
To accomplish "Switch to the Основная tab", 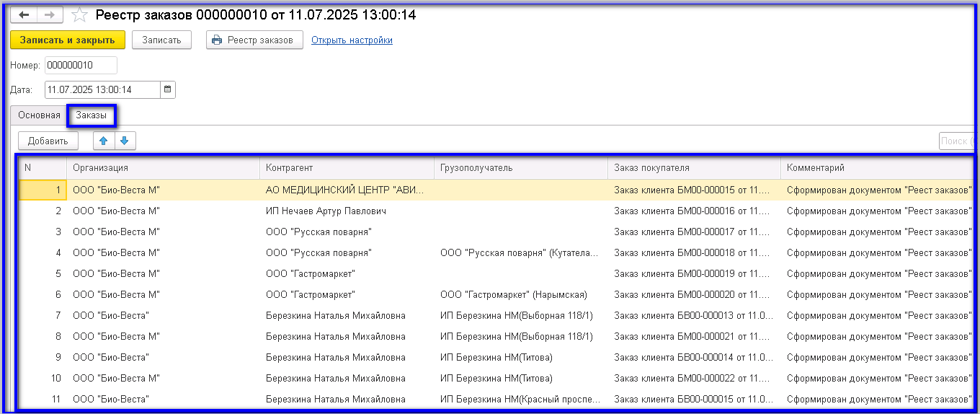I will click(x=40, y=115).
